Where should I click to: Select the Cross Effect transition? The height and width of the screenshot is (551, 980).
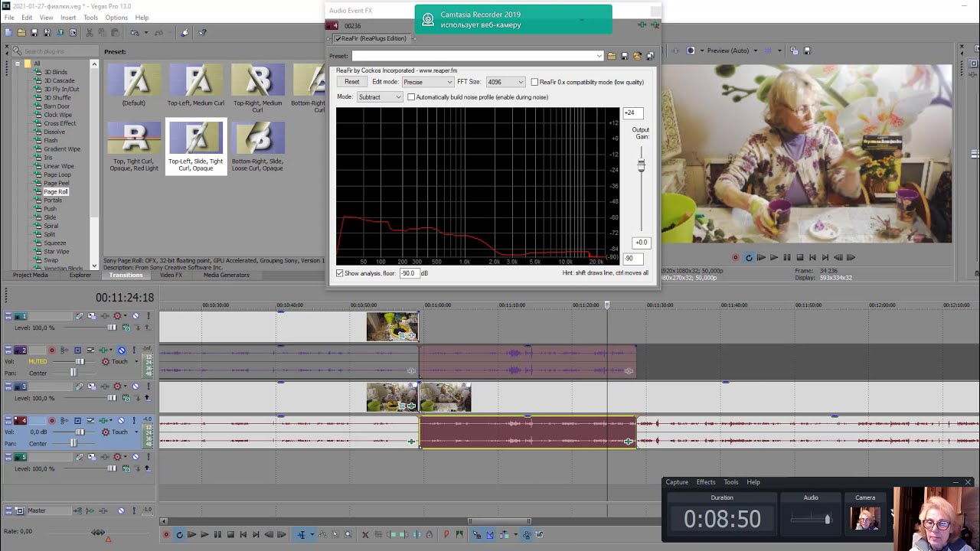coord(60,123)
